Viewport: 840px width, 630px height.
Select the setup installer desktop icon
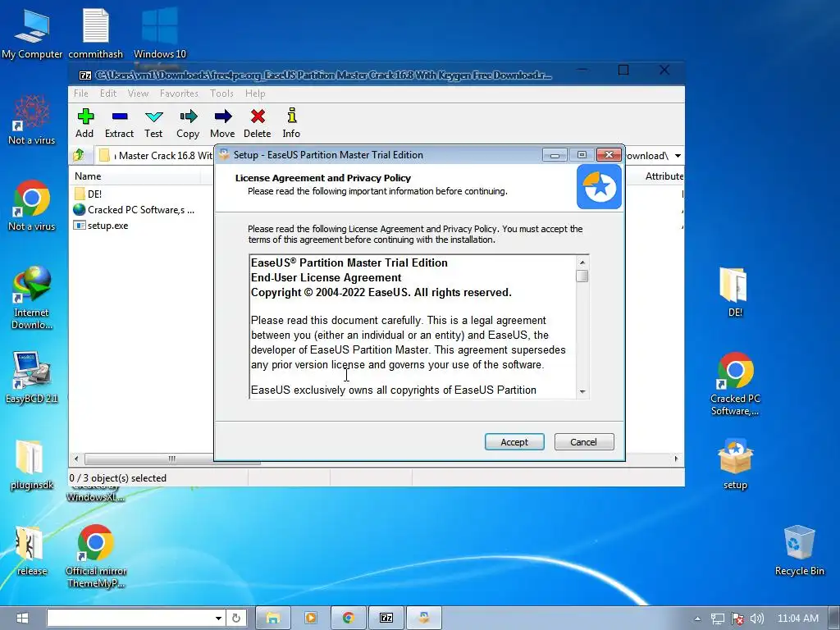click(735, 464)
